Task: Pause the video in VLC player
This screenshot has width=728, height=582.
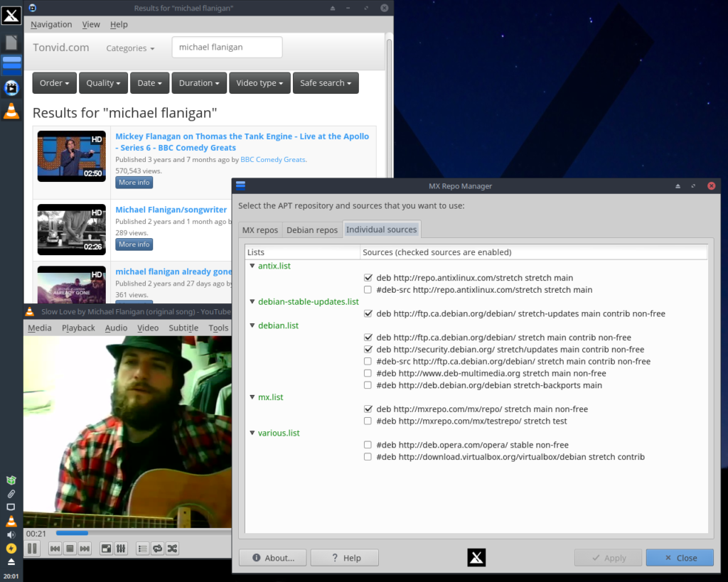Action: click(x=32, y=549)
